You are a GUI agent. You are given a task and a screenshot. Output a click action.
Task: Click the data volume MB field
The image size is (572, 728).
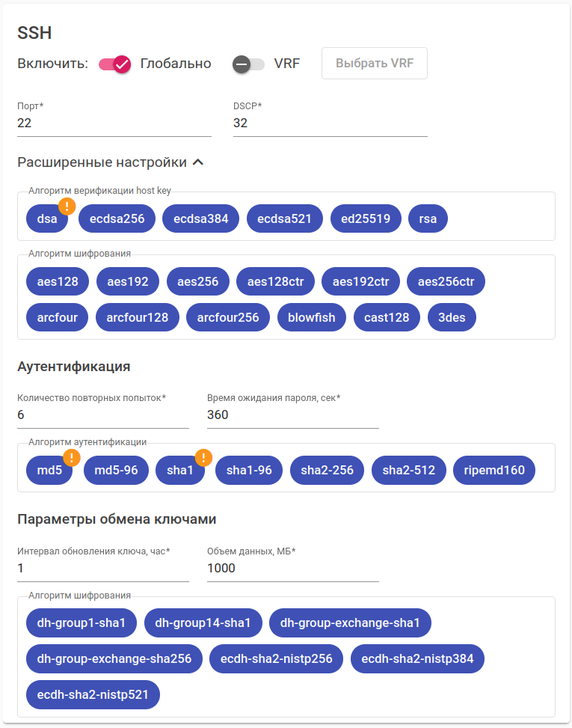click(x=292, y=568)
